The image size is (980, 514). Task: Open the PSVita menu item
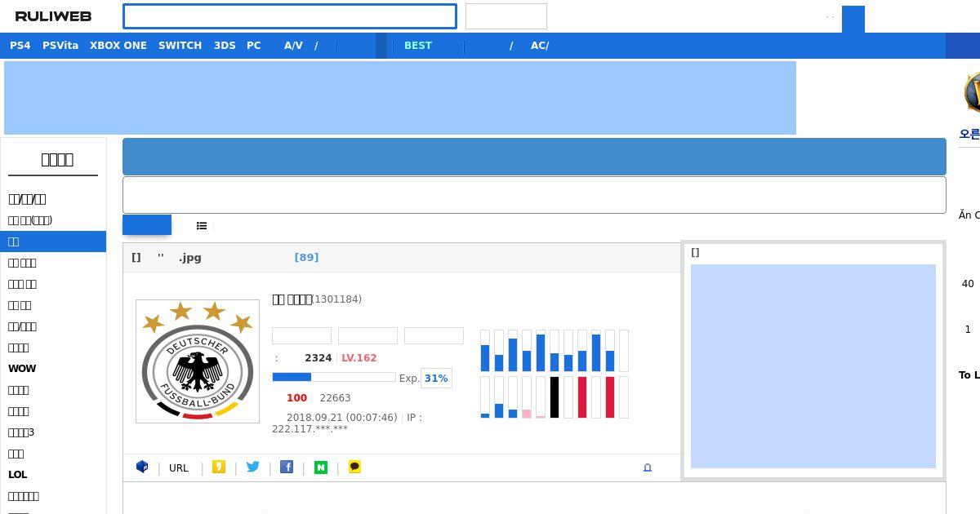[60, 46]
